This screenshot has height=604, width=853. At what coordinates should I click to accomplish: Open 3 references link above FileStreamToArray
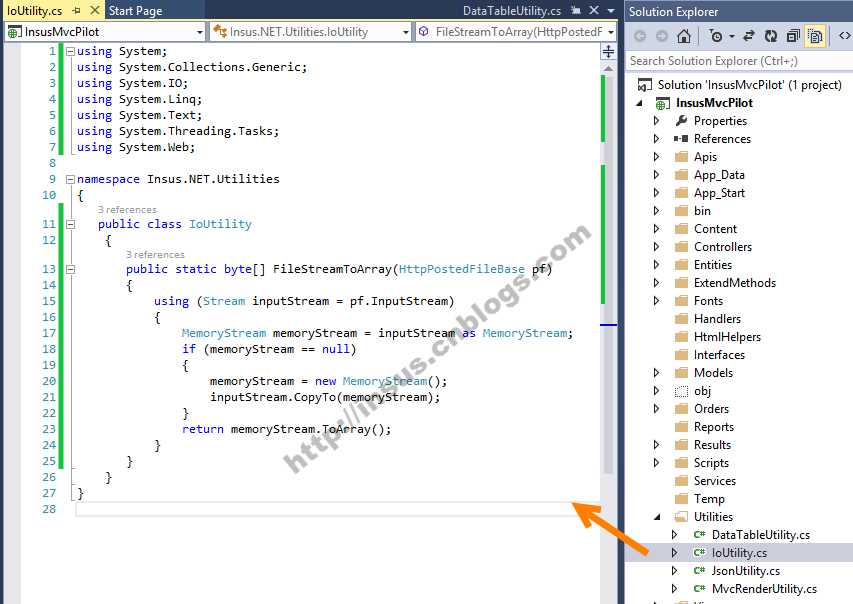pos(155,255)
